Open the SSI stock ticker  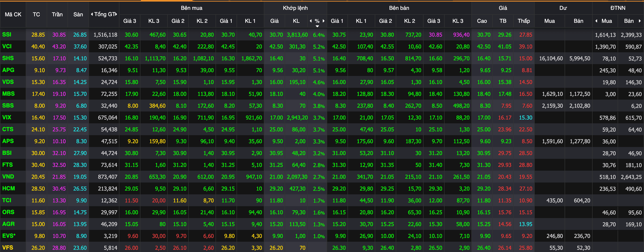tap(7, 34)
